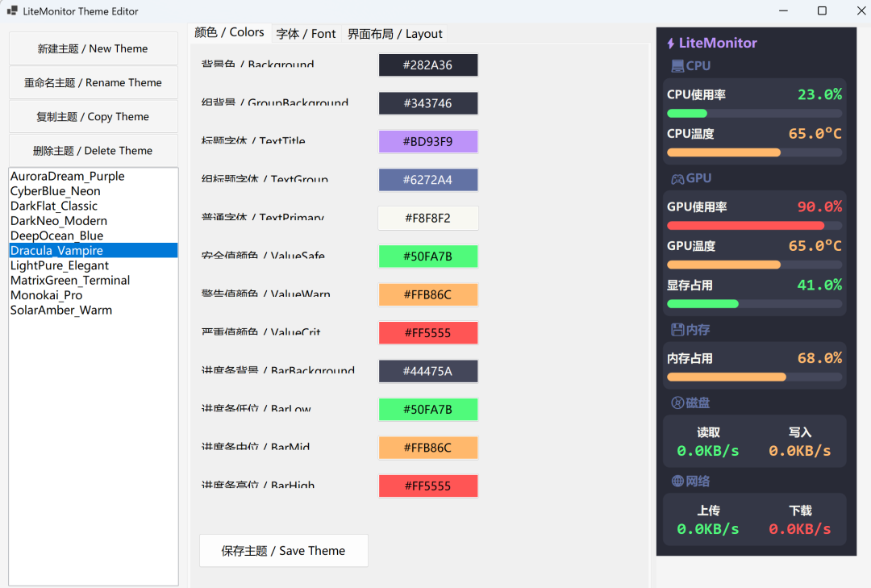This screenshot has height=588, width=871.
Task: Delete the theme using Delete Theme button
Action: pyautogui.click(x=93, y=151)
